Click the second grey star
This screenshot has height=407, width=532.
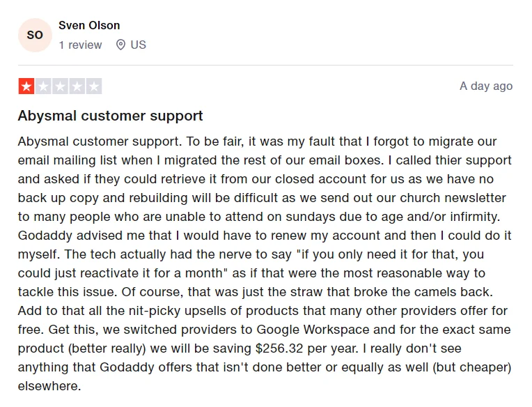(43, 86)
